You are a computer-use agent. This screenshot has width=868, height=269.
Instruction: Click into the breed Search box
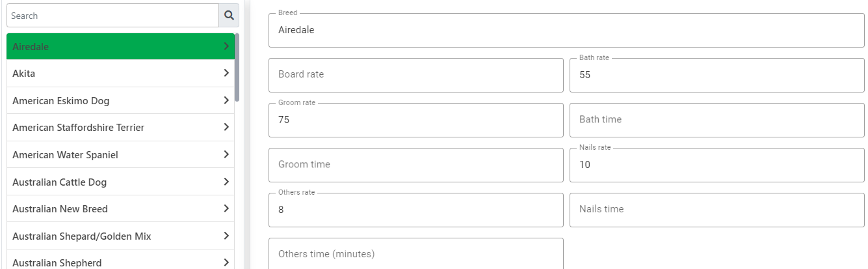click(113, 15)
